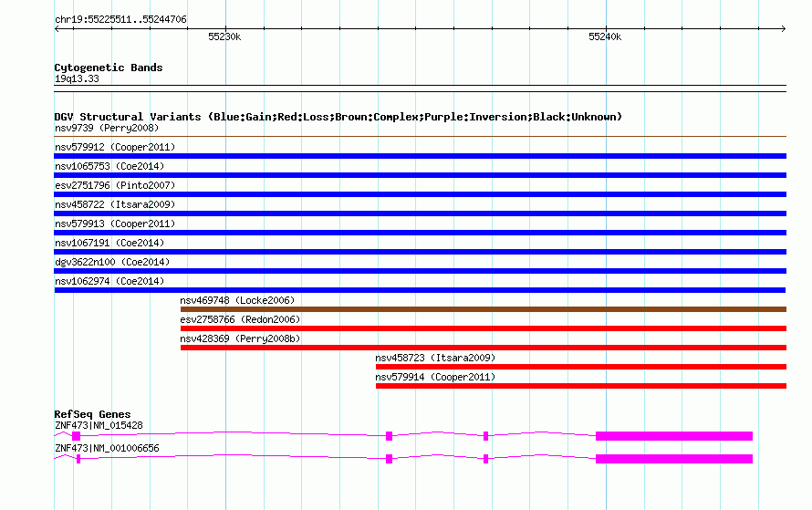Click the nsv579914 (Cooper2011) label
This screenshot has width=812, height=510.
tap(435, 377)
